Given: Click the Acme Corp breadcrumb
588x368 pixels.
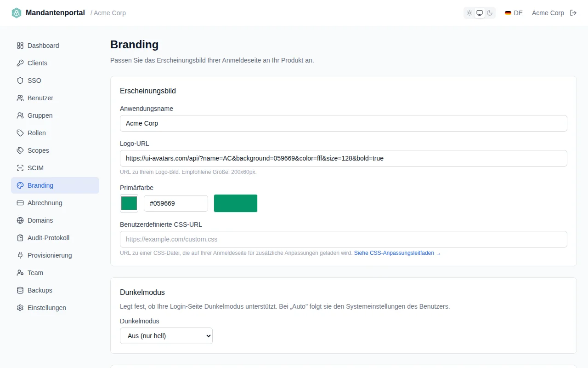Looking at the screenshot, I should tap(110, 13).
